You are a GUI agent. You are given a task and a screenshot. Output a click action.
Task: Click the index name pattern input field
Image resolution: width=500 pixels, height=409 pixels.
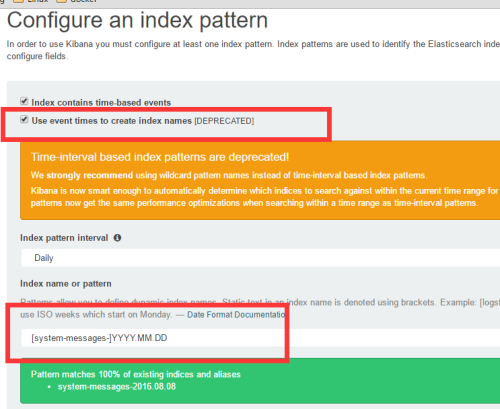[x=260, y=338]
